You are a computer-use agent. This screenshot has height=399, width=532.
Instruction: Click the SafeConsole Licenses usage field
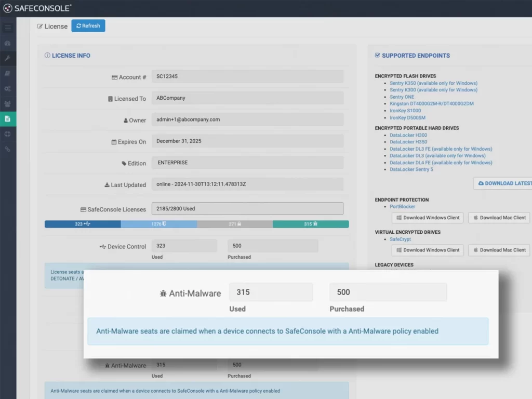247,208
